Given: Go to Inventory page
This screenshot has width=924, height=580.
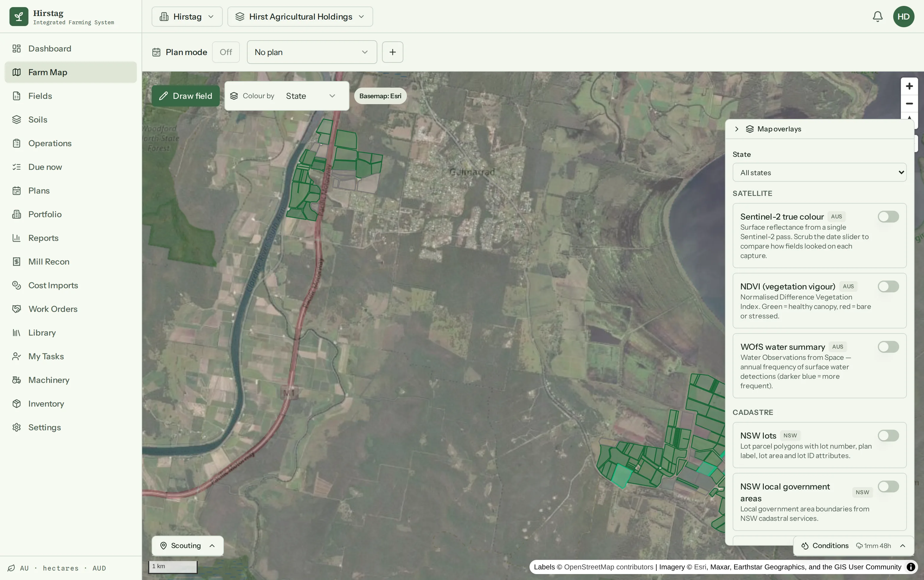Looking at the screenshot, I should click(x=70, y=404).
